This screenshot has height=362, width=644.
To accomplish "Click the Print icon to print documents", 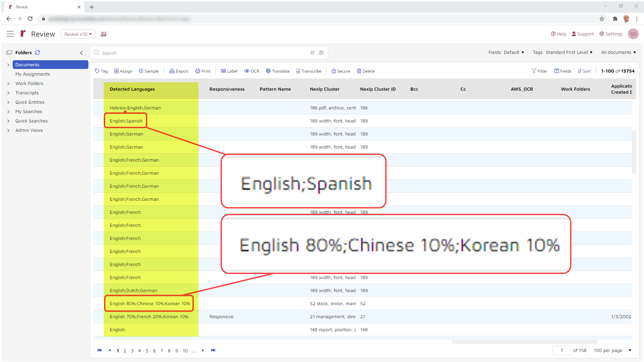I will [203, 71].
